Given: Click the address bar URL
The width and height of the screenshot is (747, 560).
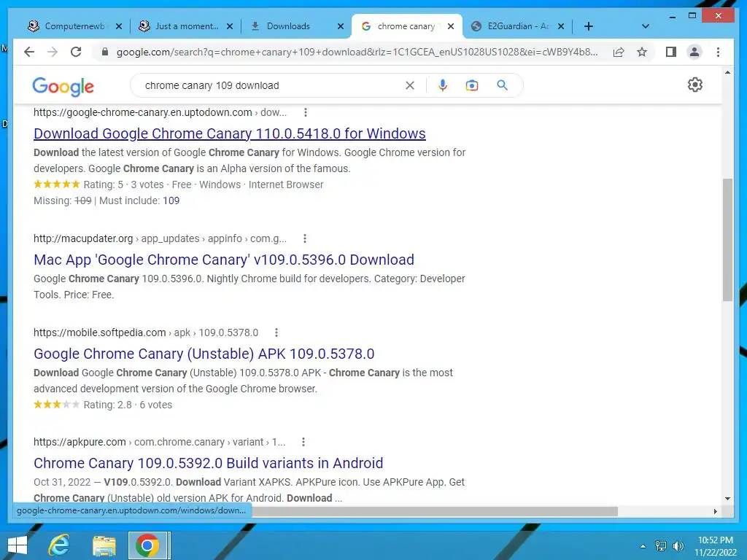Looking at the screenshot, I should (357, 52).
